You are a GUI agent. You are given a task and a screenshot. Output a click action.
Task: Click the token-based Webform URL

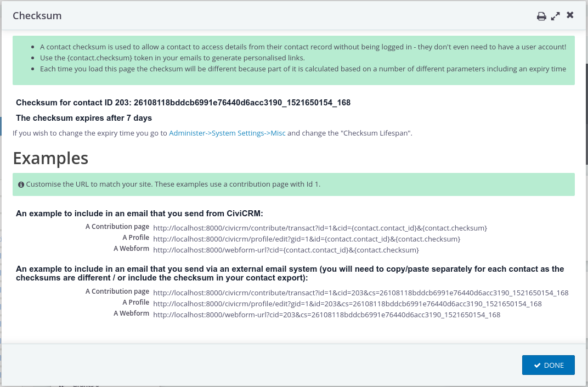pos(286,250)
